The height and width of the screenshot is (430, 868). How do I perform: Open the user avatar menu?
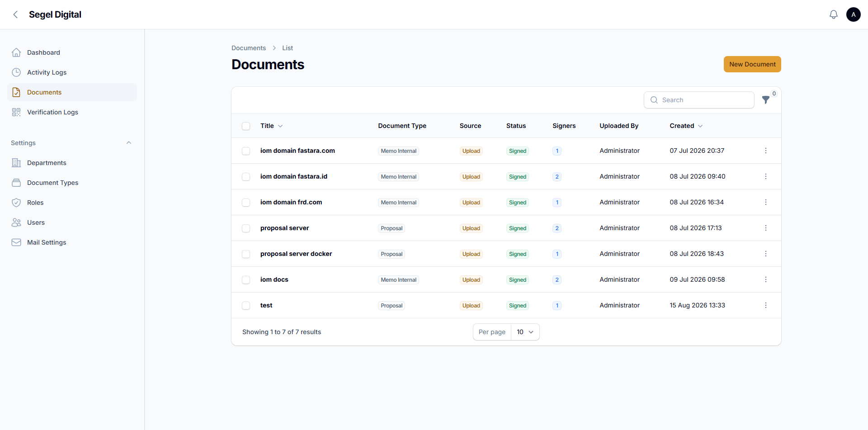pos(854,14)
